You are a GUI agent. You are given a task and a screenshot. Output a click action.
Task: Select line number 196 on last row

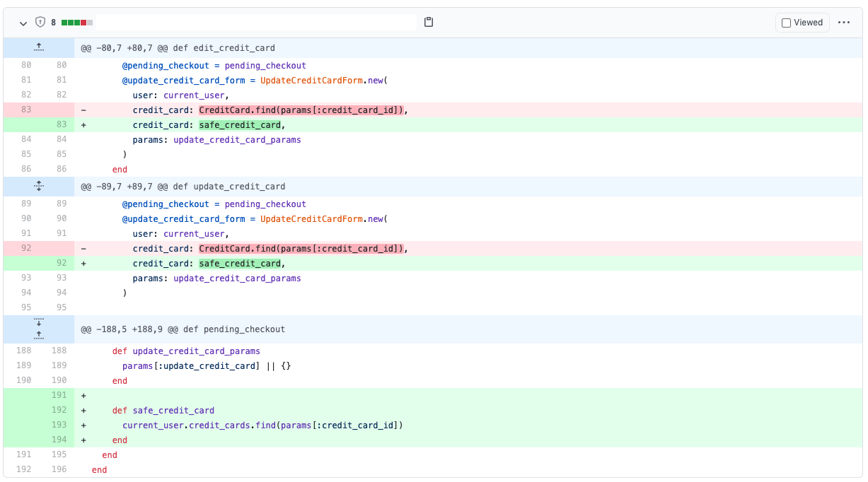pyautogui.click(x=59, y=469)
